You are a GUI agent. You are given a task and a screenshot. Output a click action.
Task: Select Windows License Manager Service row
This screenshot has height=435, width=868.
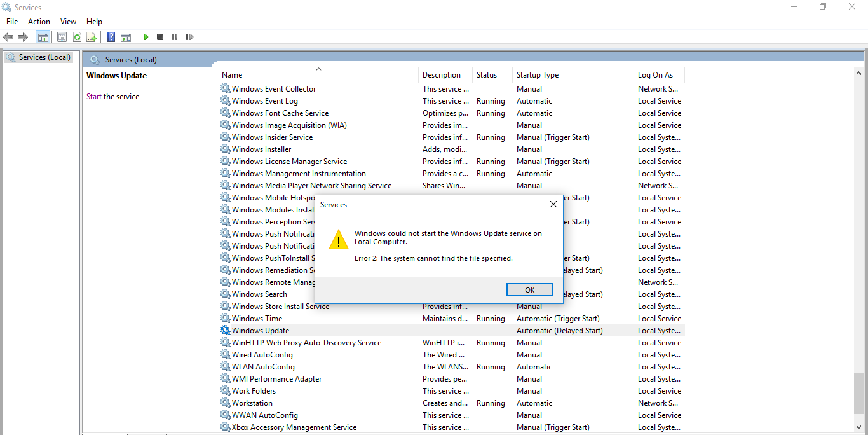pos(452,162)
